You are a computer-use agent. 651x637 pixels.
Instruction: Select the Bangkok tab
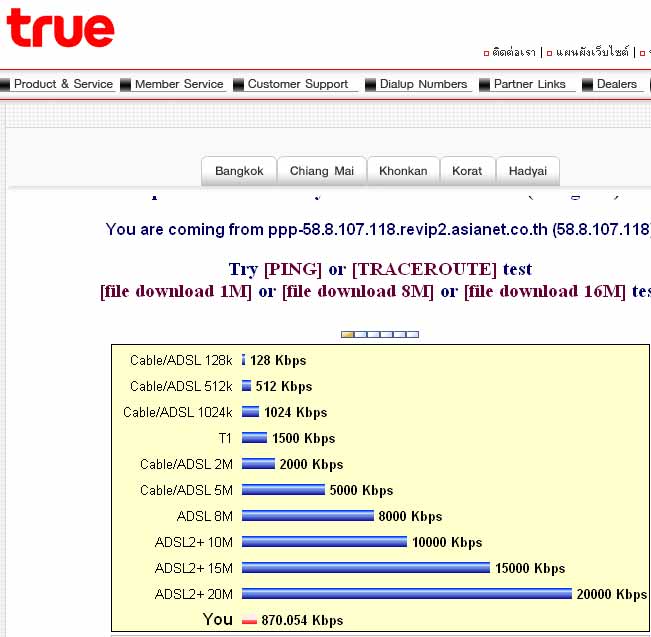[239, 171]
